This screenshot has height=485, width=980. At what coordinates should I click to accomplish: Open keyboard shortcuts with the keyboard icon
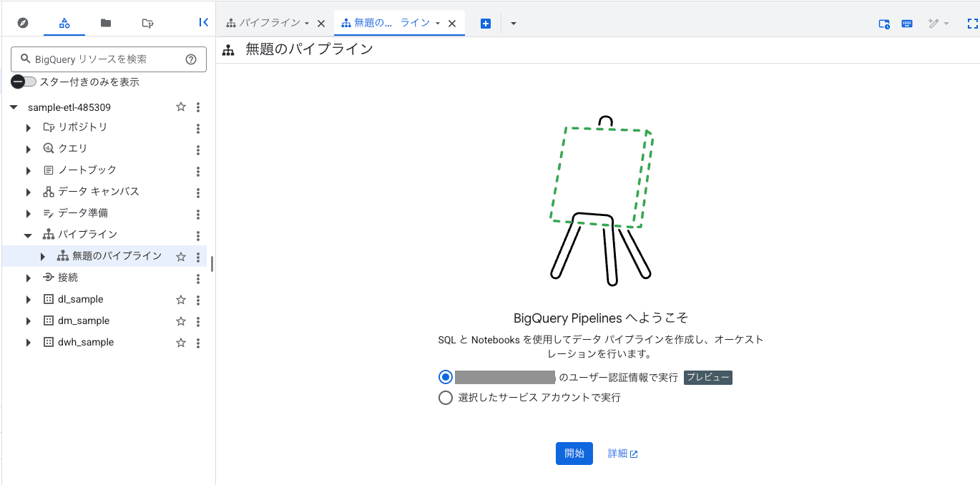coord(906,23)
